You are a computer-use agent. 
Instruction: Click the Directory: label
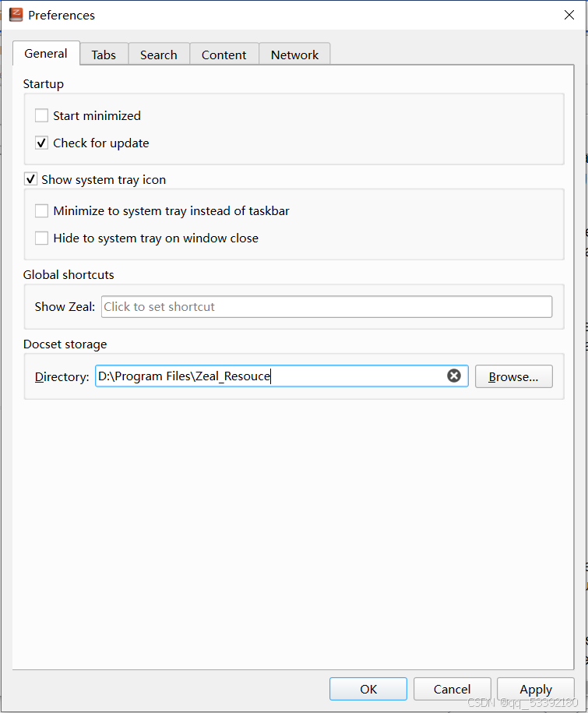62,376
